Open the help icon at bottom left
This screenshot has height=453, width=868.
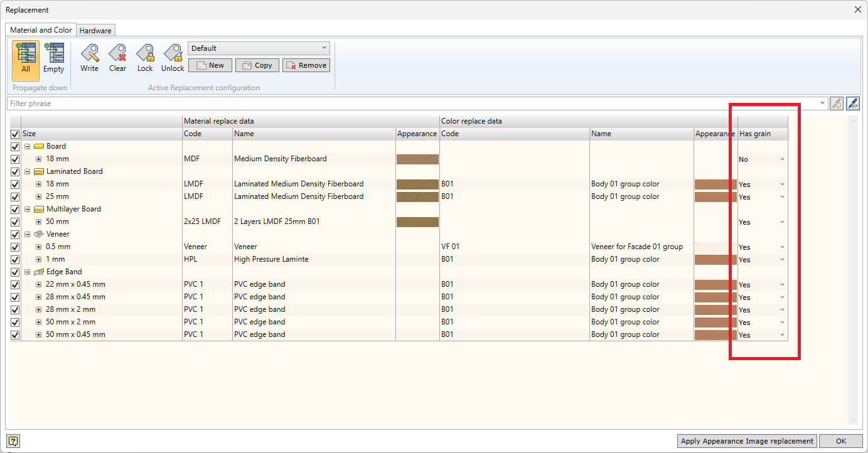pos(14,441)
